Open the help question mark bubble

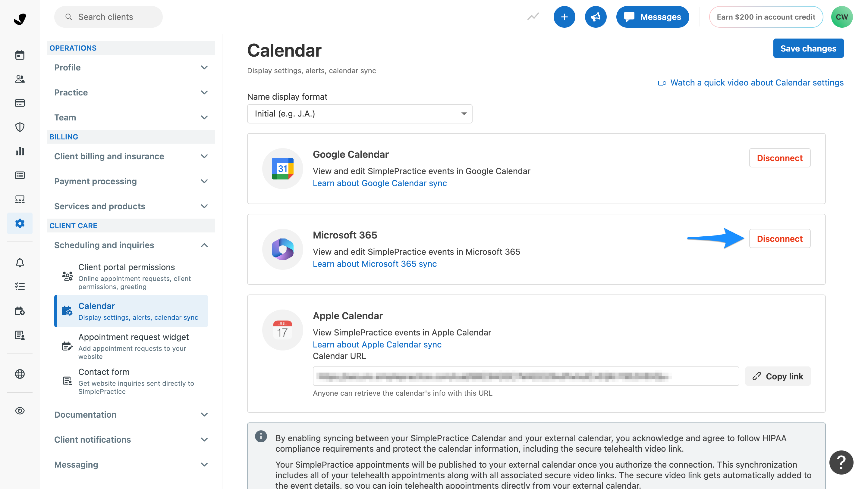(x=841, y=462)
